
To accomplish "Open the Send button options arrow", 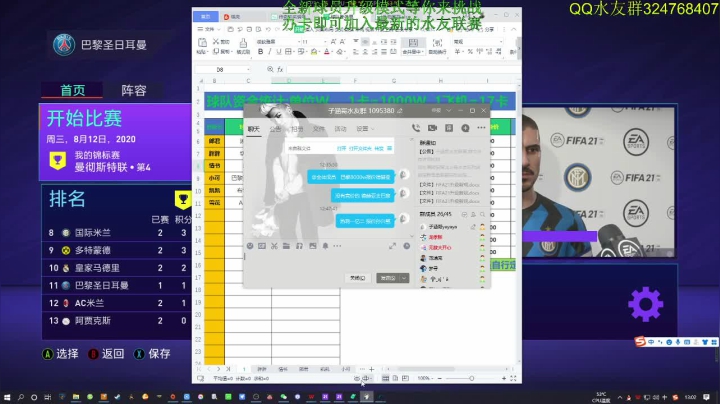I will point(404,278).
